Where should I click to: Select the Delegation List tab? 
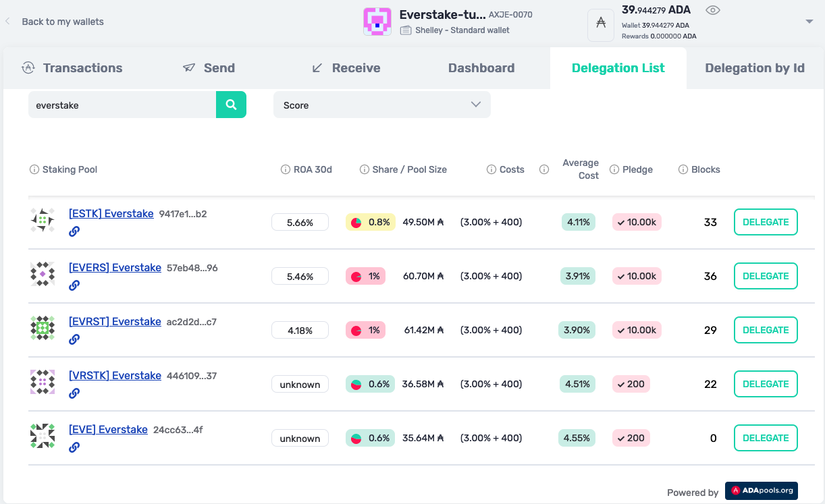tap(618, 68)
